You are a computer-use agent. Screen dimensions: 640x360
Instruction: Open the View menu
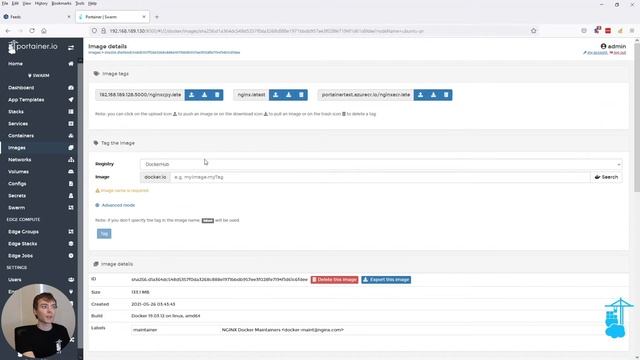[x=27, y=3]
